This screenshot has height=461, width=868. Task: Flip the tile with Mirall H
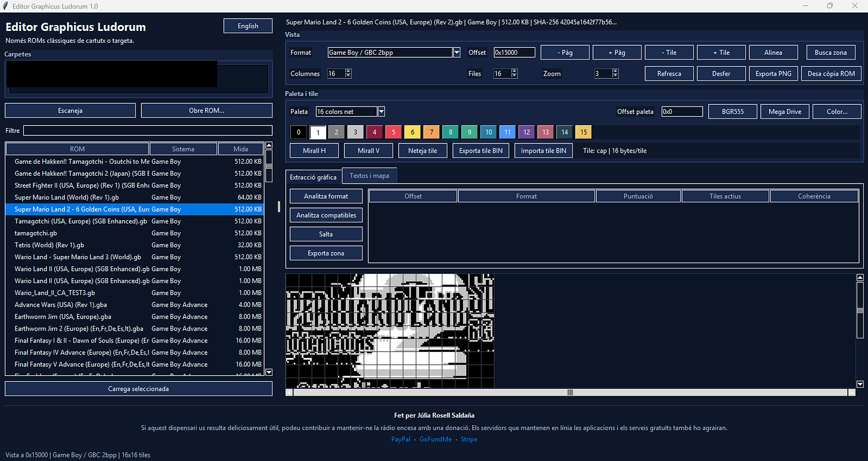[314, 151]
